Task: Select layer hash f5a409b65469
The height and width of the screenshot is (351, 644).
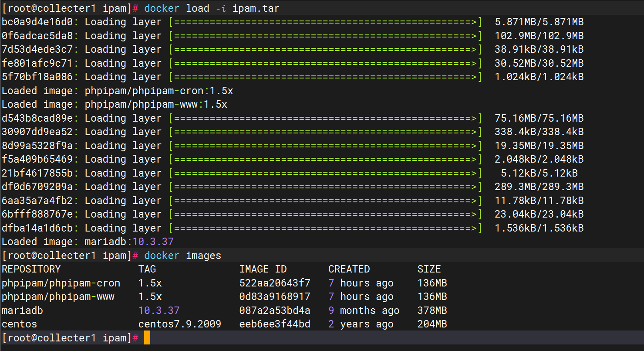Action: click(37, 159)
